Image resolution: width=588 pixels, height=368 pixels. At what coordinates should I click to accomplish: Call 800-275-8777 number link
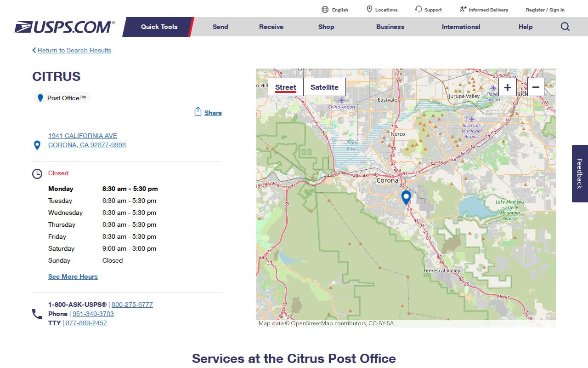click(x=132, y=305)
